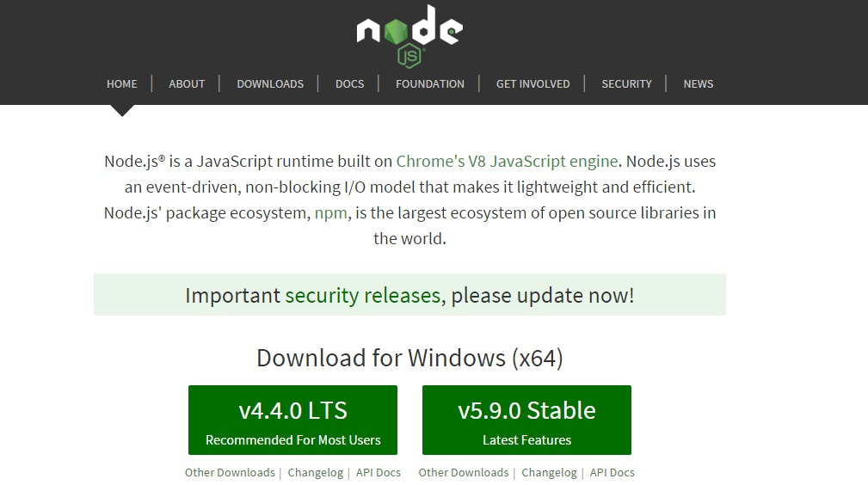View the Changelog for v5.9.0 Stable
868x485 pixels.
tap(549, 472)
